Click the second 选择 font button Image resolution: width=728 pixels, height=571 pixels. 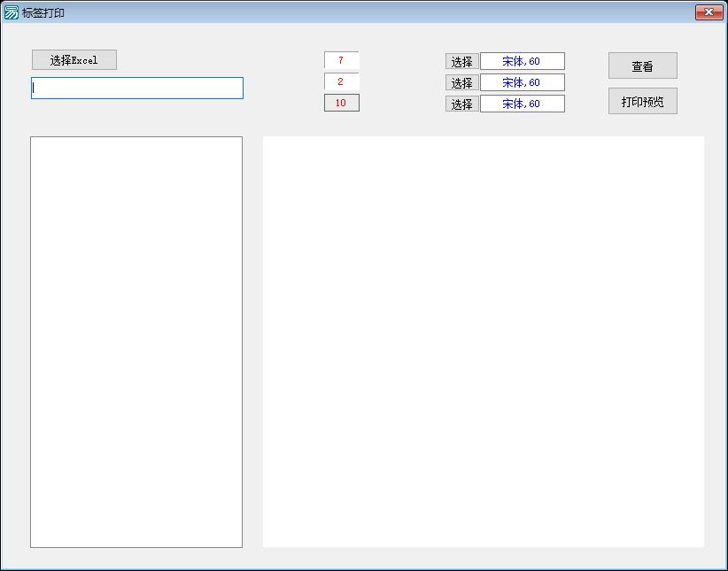tap(461, 83)
